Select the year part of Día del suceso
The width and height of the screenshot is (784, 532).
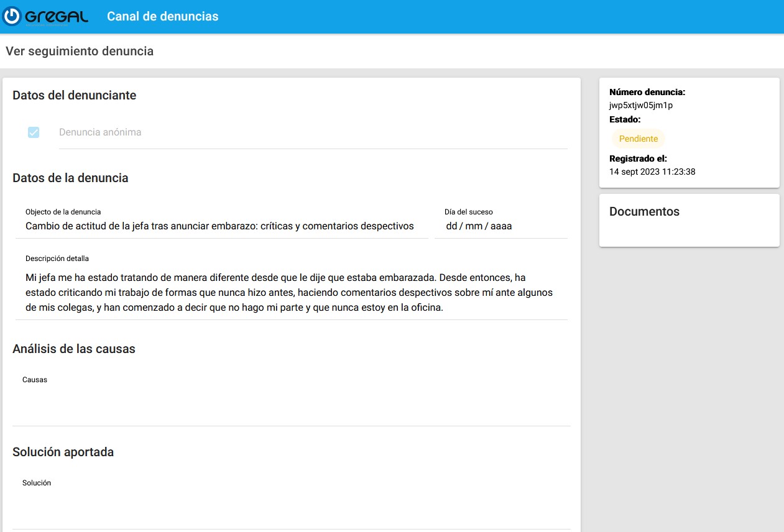501,226
